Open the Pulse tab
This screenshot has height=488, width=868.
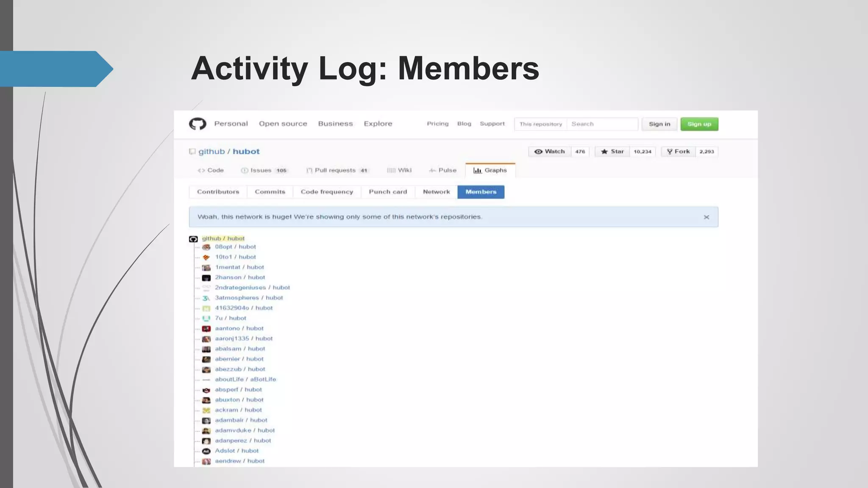(x=443, y=170)
